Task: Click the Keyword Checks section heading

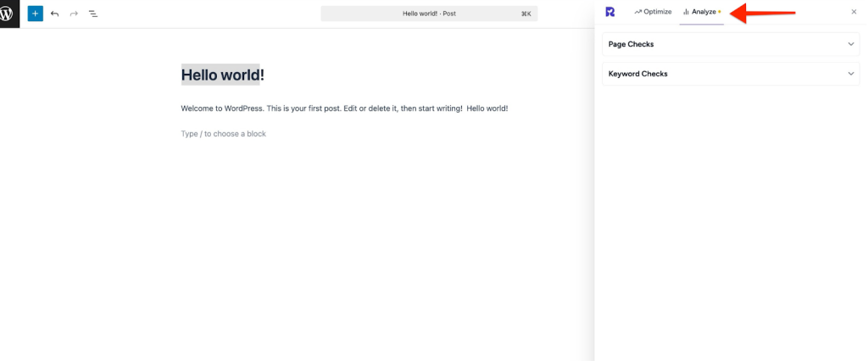Action: pos(637,74)
